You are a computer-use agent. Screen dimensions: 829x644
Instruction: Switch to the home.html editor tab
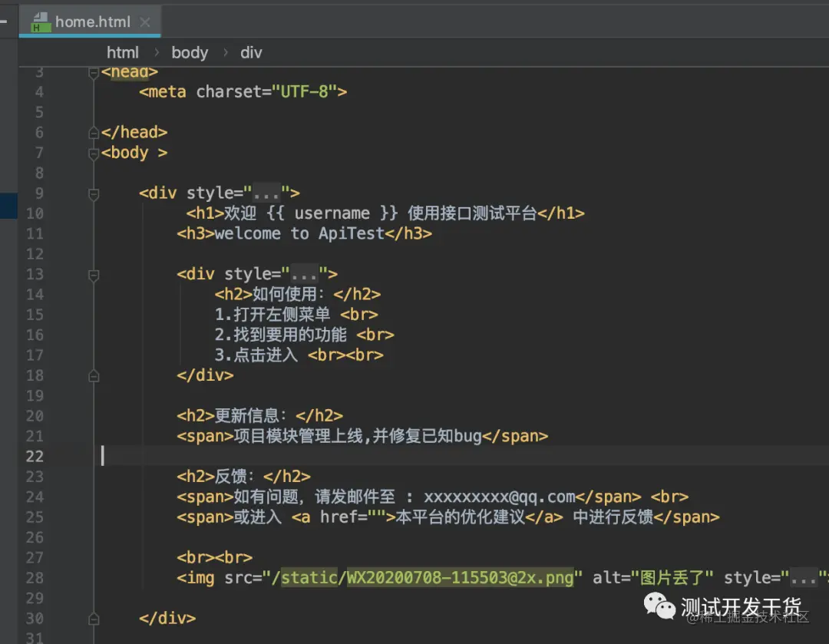(x=90, y=21)
